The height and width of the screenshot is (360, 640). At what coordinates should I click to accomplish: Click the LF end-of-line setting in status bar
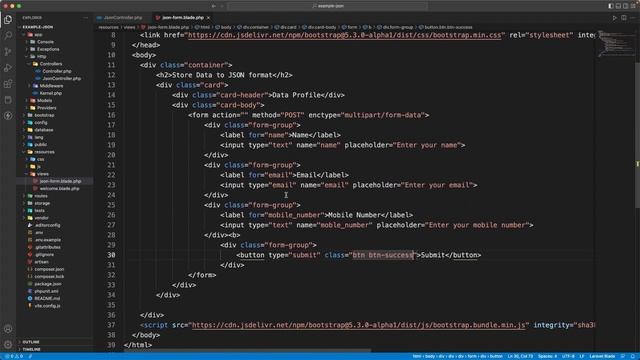582,356
